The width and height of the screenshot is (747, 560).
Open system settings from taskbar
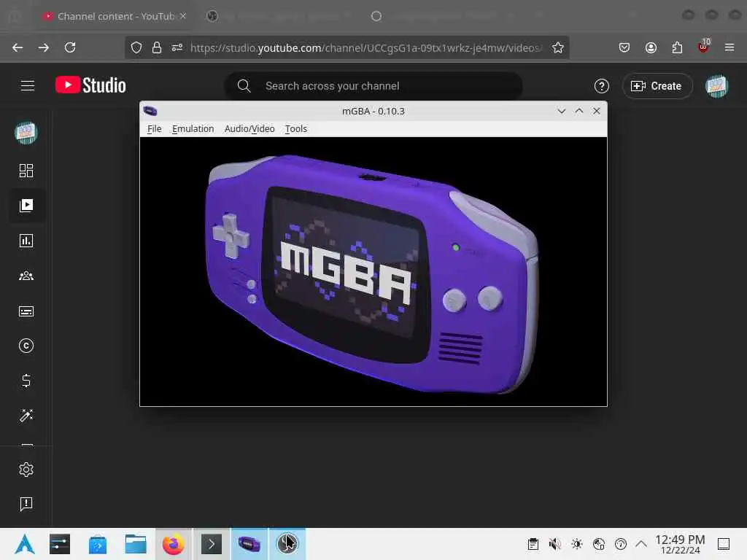(60, 544)
